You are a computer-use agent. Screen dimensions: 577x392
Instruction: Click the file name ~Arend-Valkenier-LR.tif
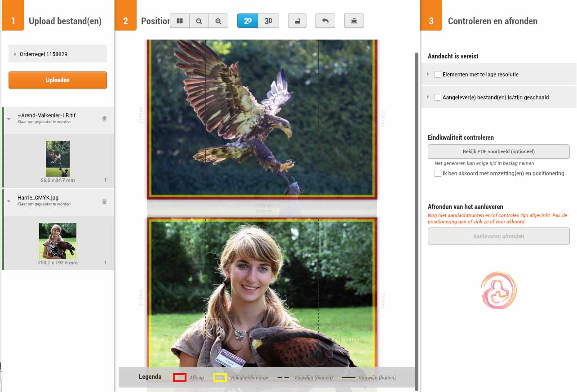click(x=46, y=116)
